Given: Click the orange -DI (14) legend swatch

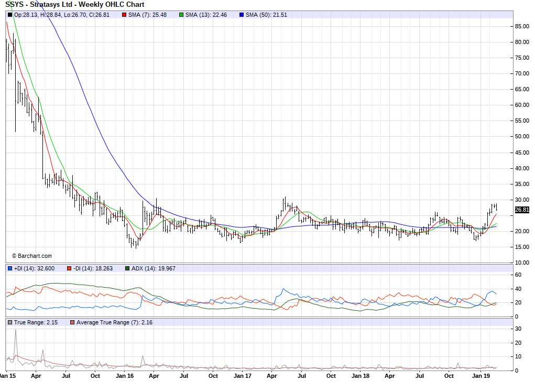Looking at the screenshot, I should [x=69, y=268].
